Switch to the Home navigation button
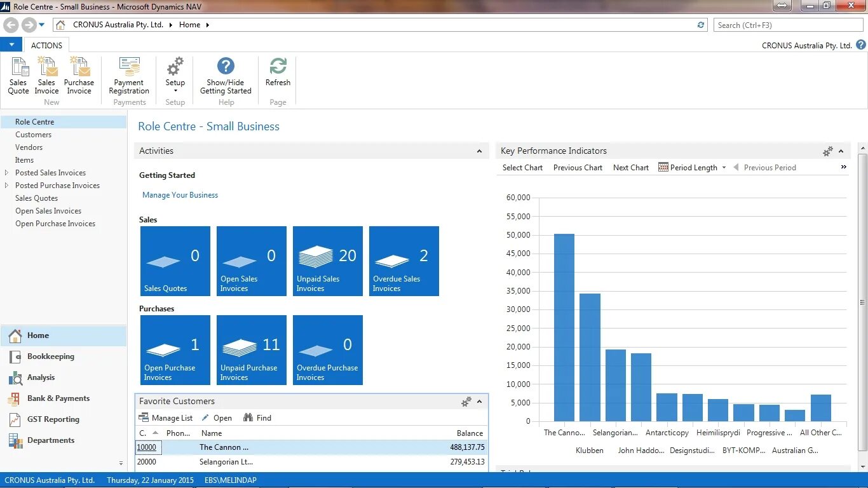The width and height of the screenshot is (868, 488). (64, 335)
